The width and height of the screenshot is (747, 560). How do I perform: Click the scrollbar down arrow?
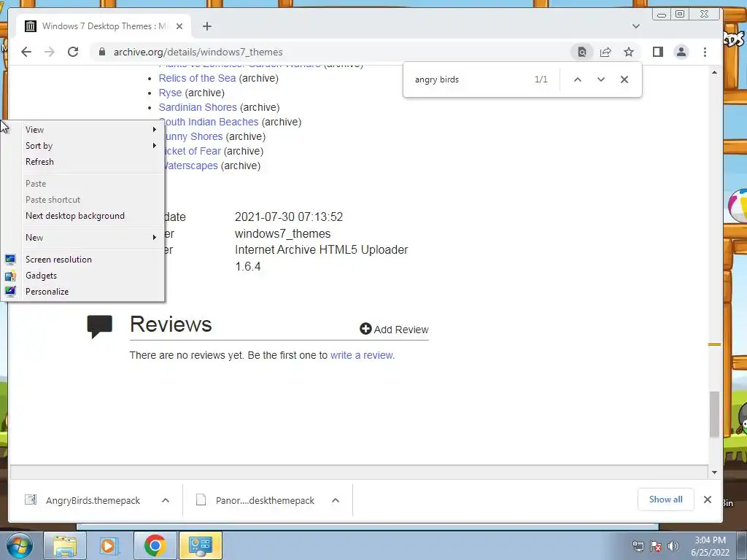point(714,472)
